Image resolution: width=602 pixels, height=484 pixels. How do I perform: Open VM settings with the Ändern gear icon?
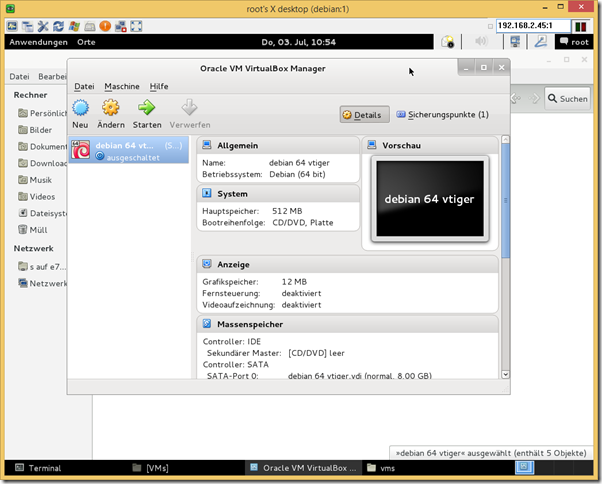point(111,108)
